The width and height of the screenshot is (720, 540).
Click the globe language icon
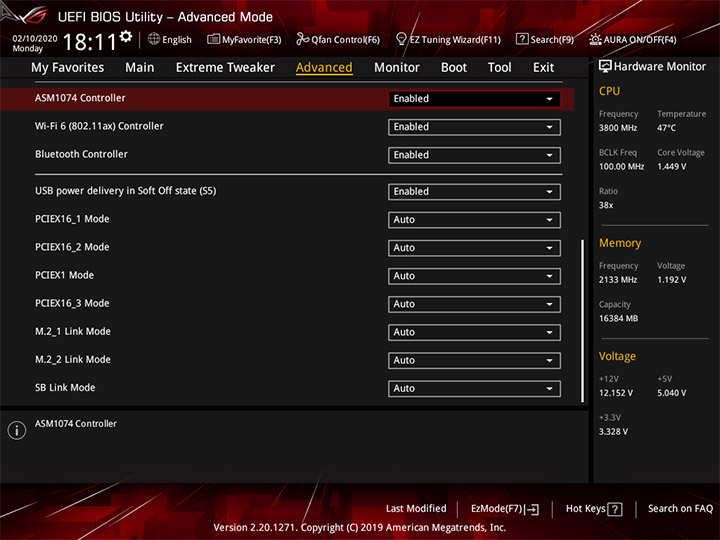154,39
